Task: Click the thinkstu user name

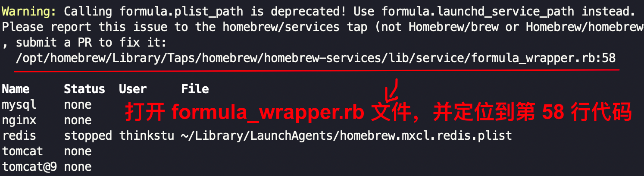Action: [147, 135]
